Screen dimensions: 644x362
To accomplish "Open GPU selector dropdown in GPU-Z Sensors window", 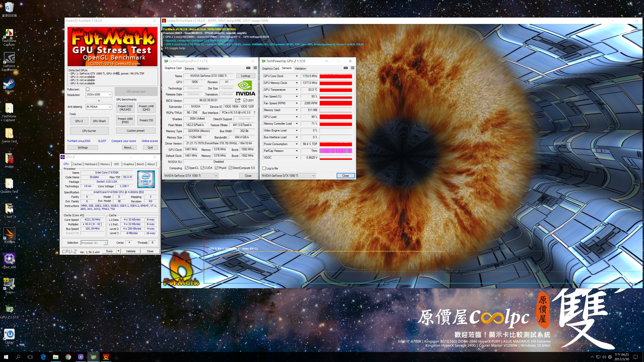I will [288, 176].
